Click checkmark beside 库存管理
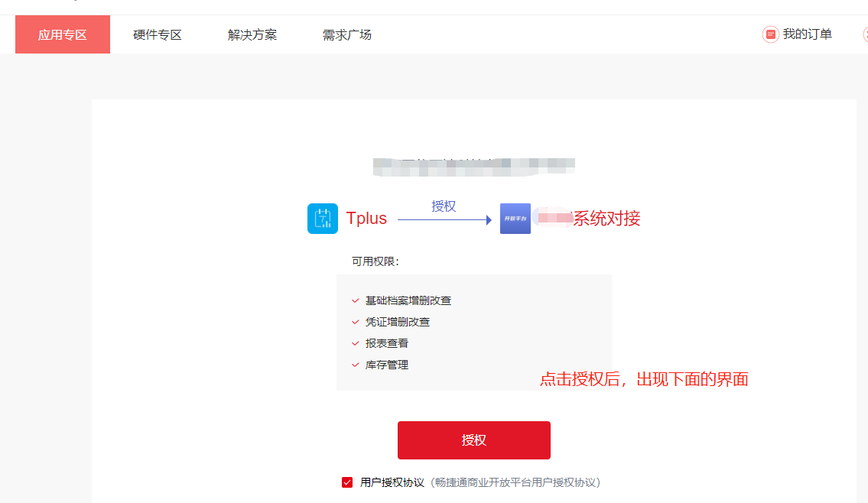This screenshot has width=868, height=503. [x=356, y=365]
